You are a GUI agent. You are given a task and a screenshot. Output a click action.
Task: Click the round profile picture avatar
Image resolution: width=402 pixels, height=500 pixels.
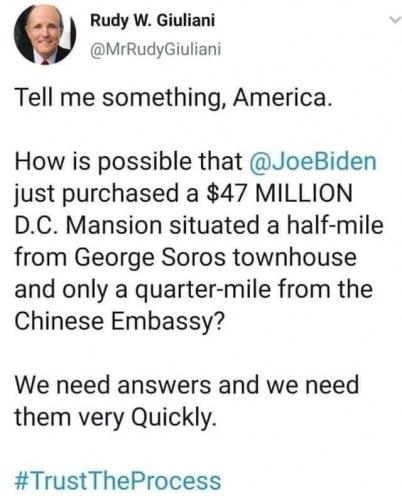point(45,35)
